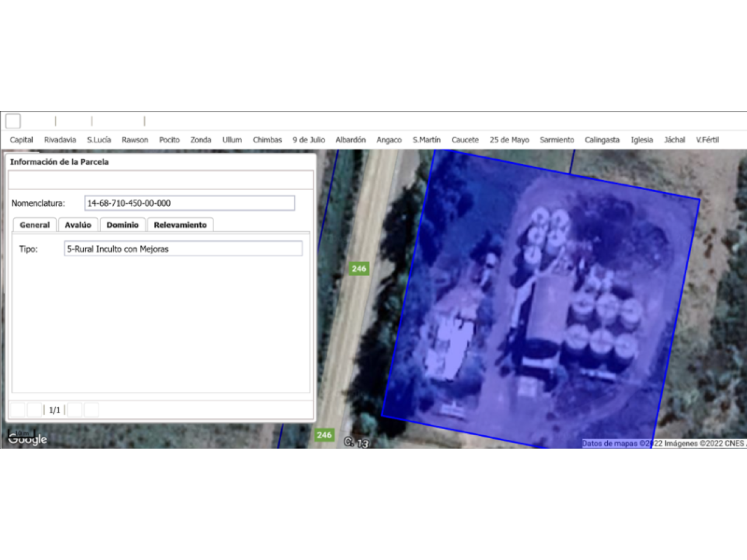This screenshot has height=560, width=747.
Task: Go to next record in parcel pager
Action: (75, 410)
